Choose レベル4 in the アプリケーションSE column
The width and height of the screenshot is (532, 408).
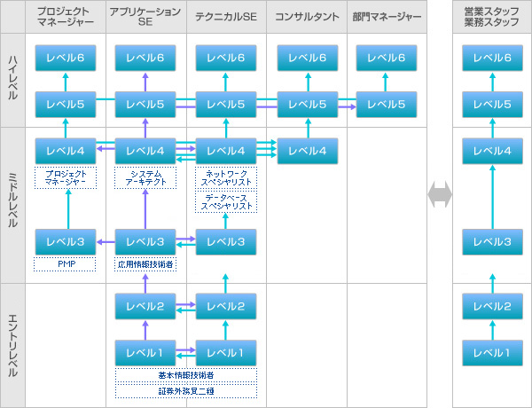point(145,151)
